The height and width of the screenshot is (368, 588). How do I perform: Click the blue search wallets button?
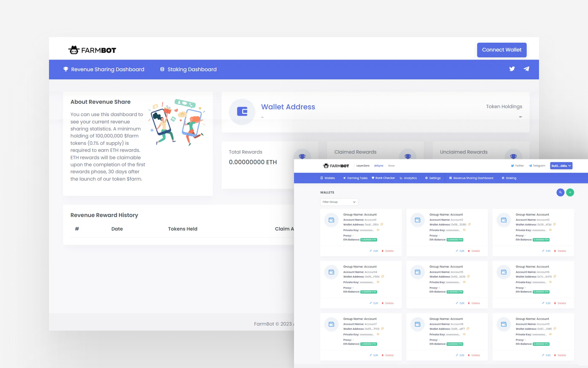(560, 192)
